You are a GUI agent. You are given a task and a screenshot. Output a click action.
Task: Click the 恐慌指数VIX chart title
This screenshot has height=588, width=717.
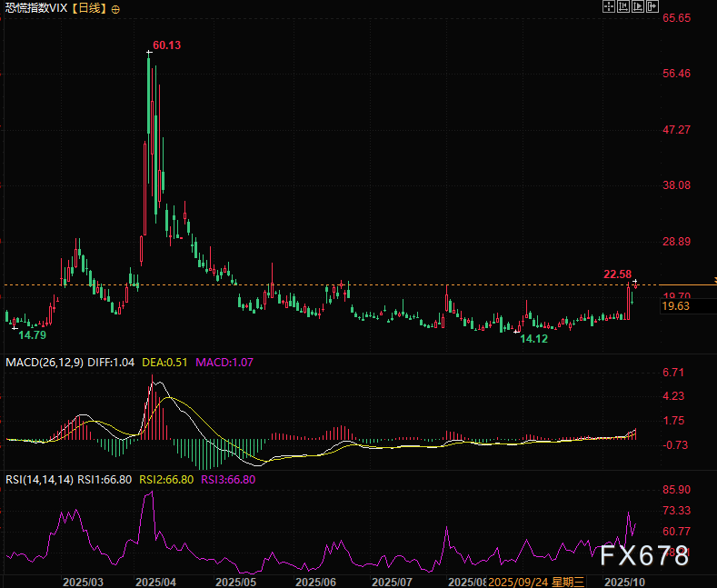35,8
